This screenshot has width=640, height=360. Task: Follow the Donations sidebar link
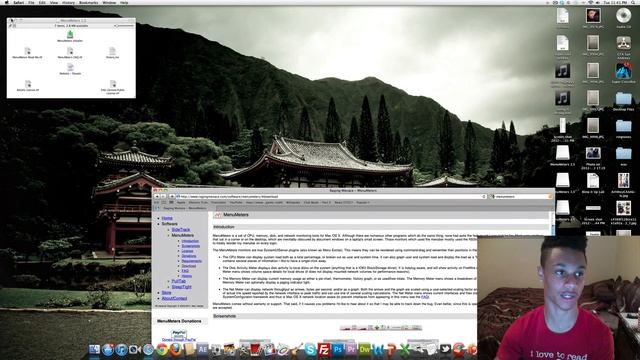189,256
